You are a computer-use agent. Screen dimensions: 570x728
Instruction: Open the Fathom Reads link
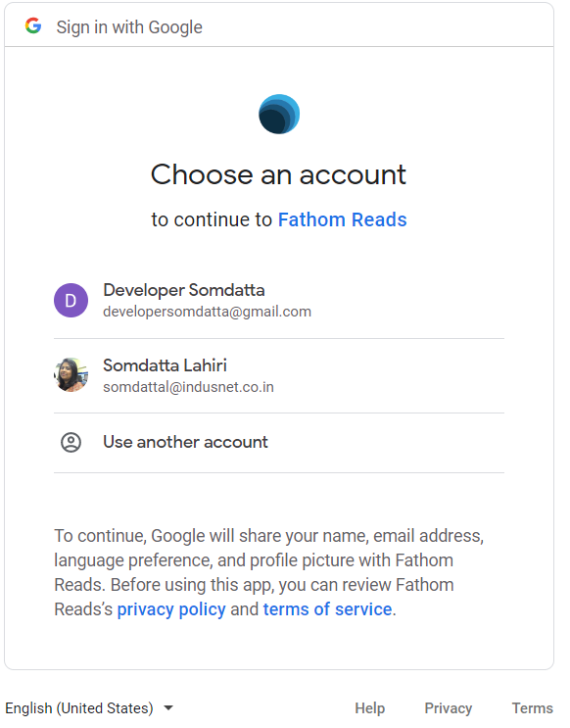[x=342, y=219]
